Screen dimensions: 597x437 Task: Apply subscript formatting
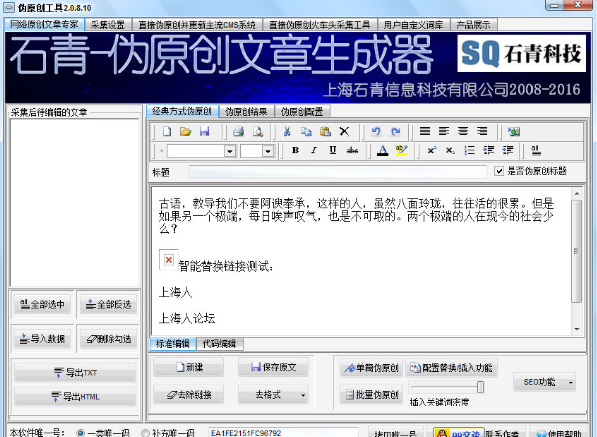(x=450, y=150)
